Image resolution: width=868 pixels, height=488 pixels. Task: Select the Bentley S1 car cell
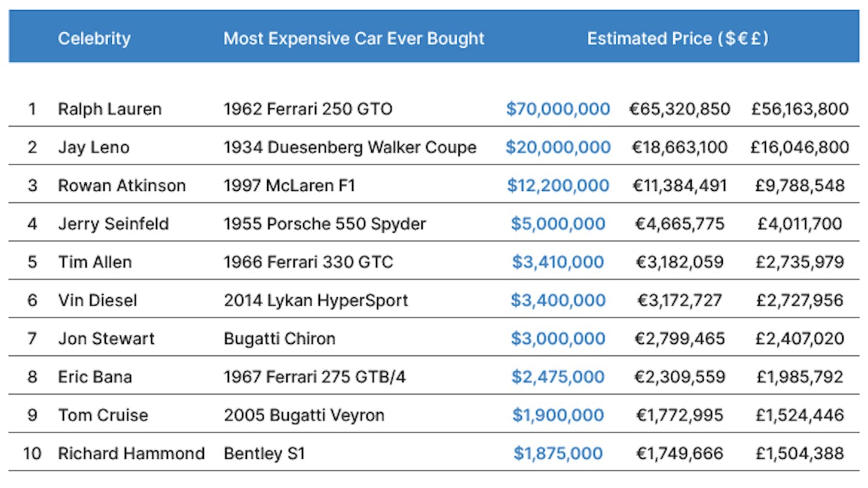[264, 453]
